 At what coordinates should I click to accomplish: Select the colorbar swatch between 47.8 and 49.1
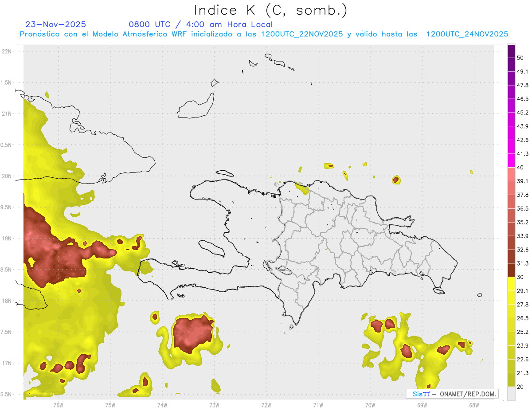[511, 78]
